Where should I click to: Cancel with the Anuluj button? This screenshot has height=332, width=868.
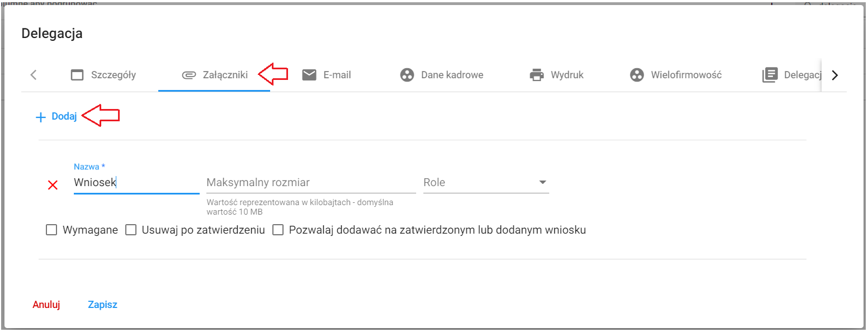click(x=46, y=305)
